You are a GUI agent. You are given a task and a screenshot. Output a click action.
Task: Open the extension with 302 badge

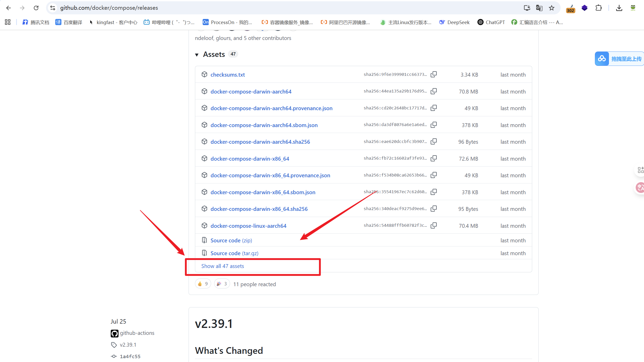570,8
